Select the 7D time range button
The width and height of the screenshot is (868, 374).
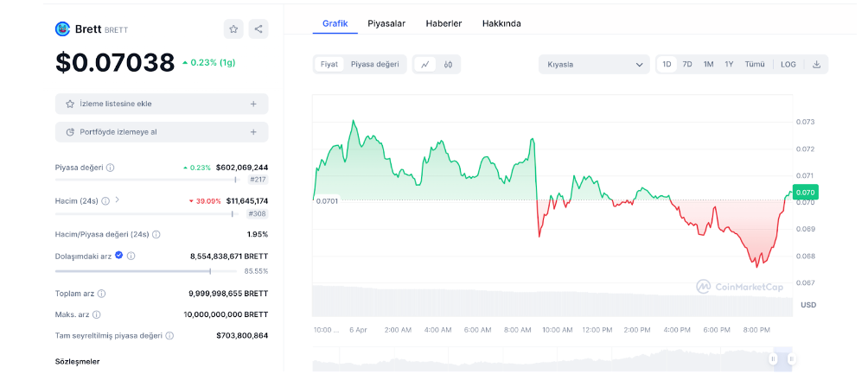coord(687,64)
